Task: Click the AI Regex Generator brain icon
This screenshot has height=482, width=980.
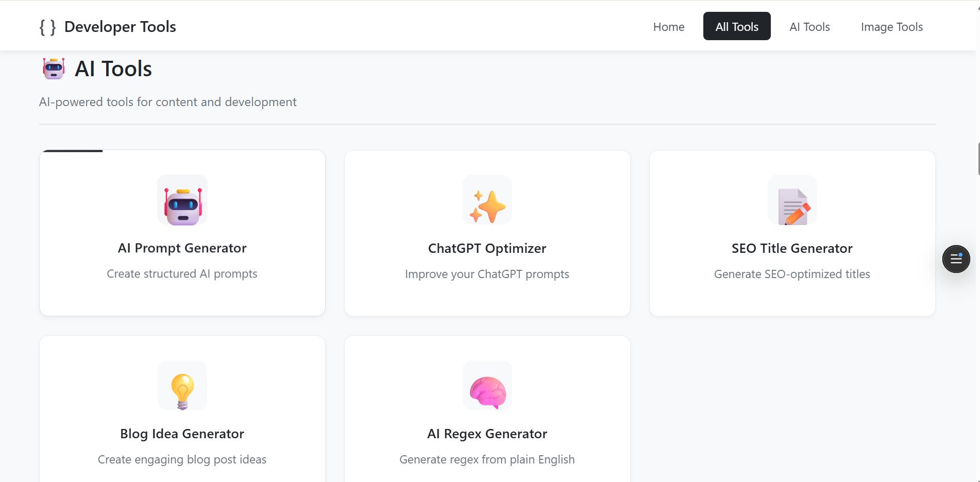Action: 487,385
